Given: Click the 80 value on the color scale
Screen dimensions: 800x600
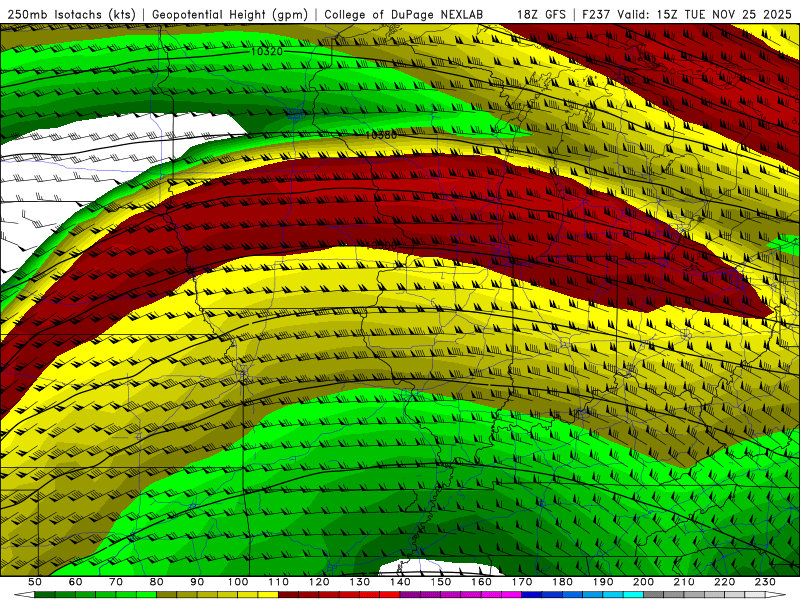Looking at the screenshot, I should [156, 582].
